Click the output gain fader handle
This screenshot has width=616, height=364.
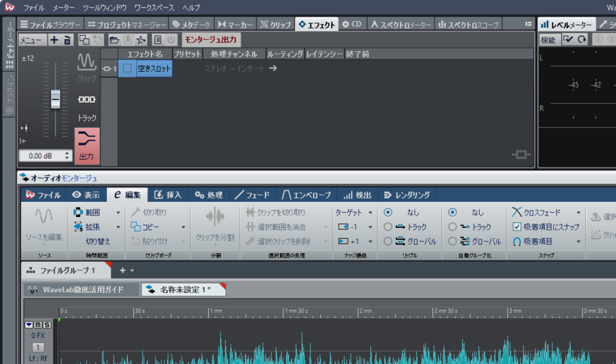(x=55, y=99)
